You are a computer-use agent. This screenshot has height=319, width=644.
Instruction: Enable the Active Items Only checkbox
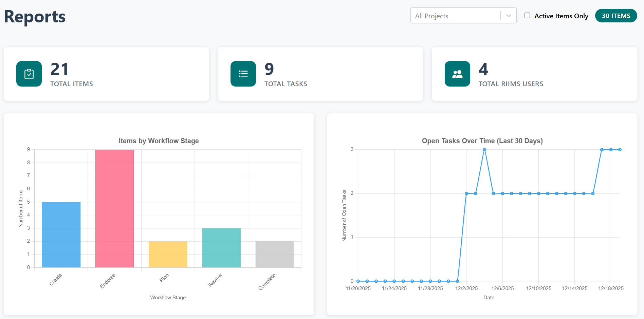[x=527, y=16]
